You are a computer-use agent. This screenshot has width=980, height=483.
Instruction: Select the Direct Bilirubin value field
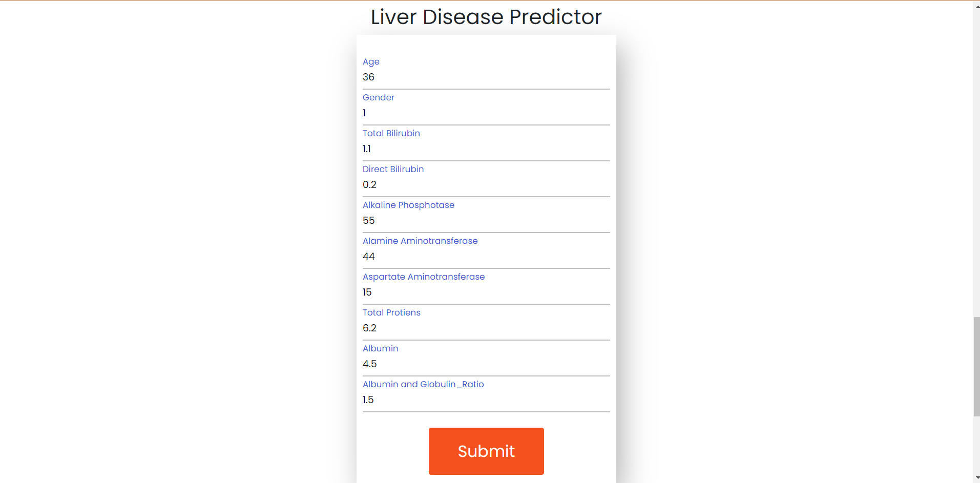point(486,185)
